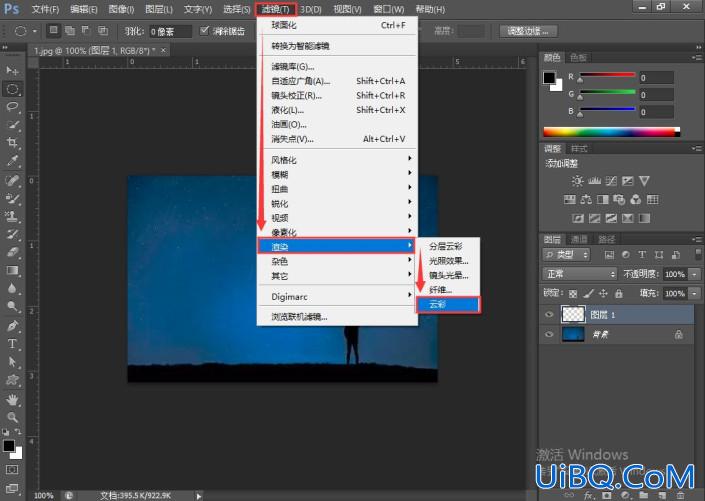
Task: Select the Elliptical Marquee tool
Action: tap(12, 89)
